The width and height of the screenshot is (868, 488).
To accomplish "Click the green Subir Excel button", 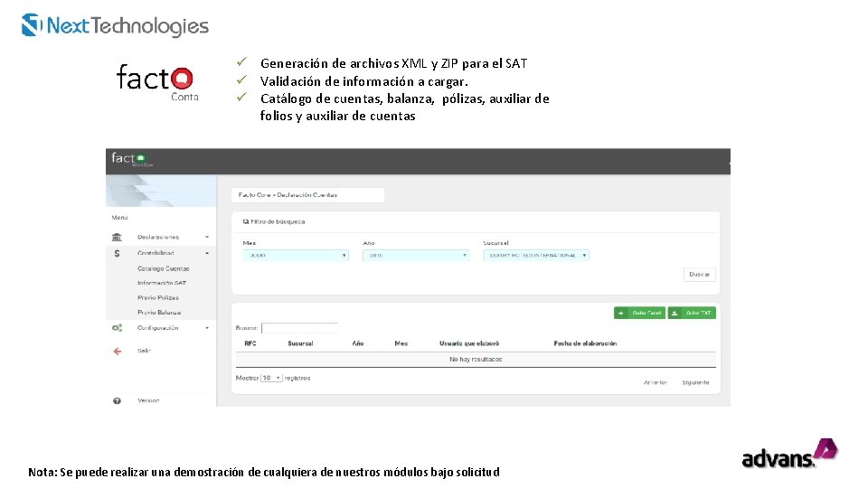I will pos(639,314).
